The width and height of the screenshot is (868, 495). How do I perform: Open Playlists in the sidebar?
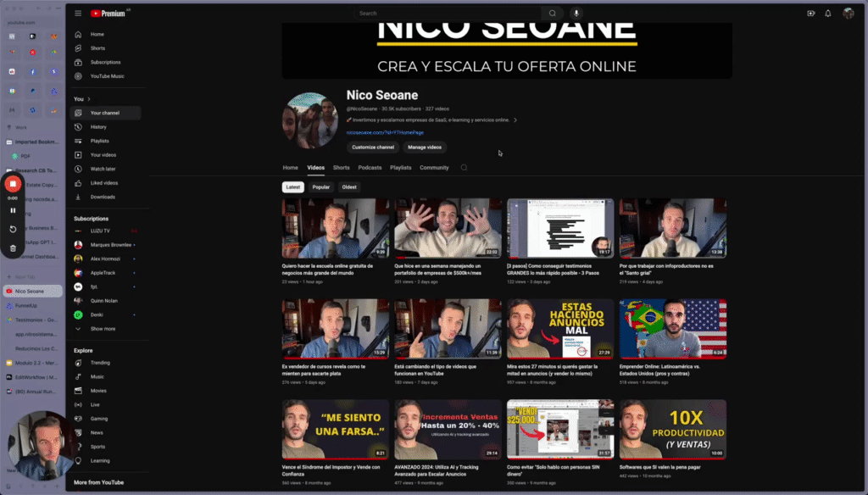(106, 141)
